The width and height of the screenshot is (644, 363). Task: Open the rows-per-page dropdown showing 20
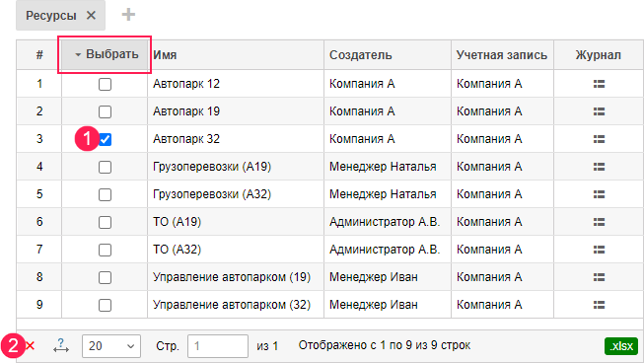(111, 346)
